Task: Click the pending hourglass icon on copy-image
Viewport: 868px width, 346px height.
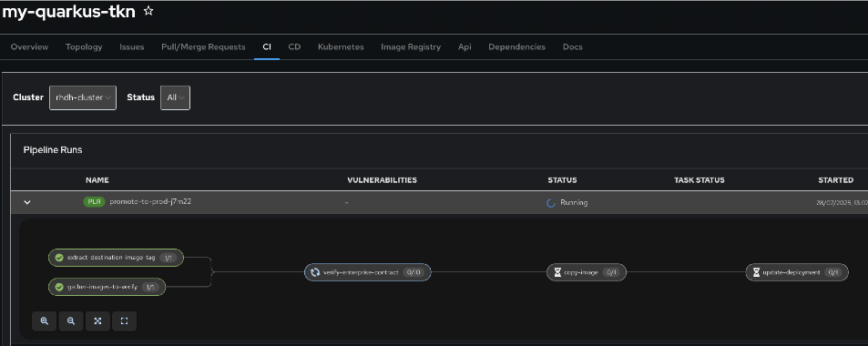Action: click(x=557, y=272)
